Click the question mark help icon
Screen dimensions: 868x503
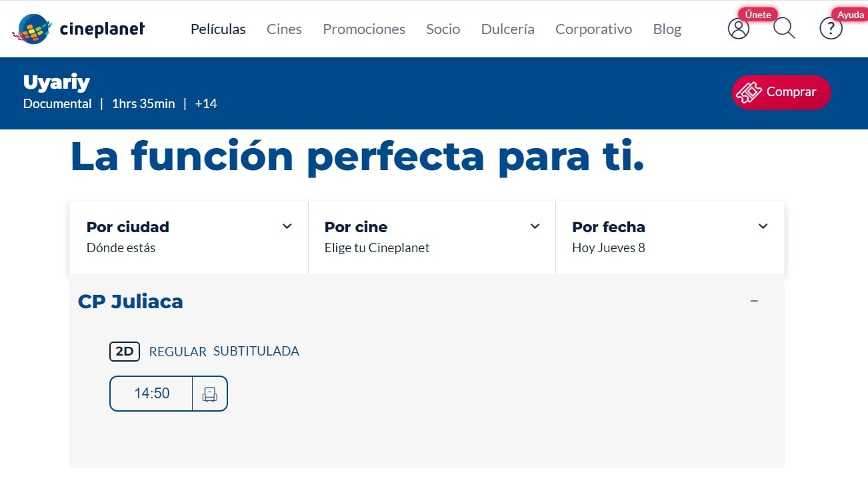tap(831, 28)
